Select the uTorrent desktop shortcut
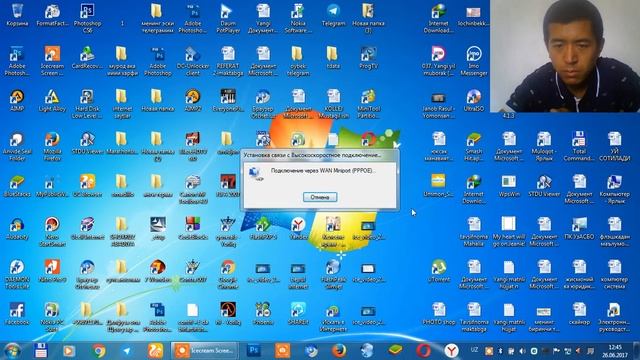 438,271
